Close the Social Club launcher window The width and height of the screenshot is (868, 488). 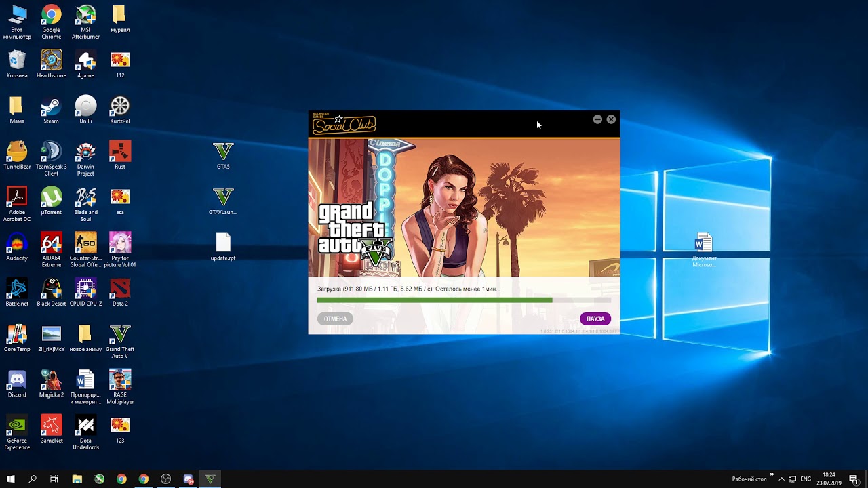coord(611,119)
